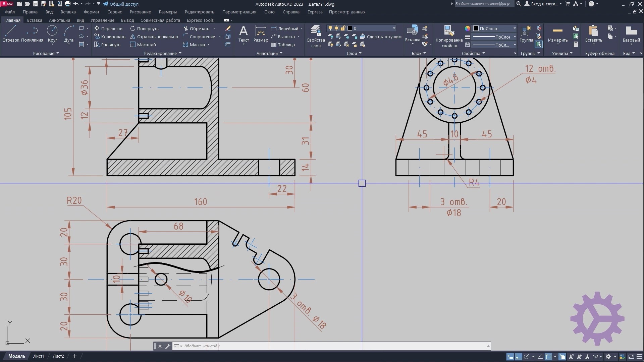The height and width of the screenshot is (362, 644).
Task: Click the Вставить (Paste) clipboard icon
Action: [593, 34]
